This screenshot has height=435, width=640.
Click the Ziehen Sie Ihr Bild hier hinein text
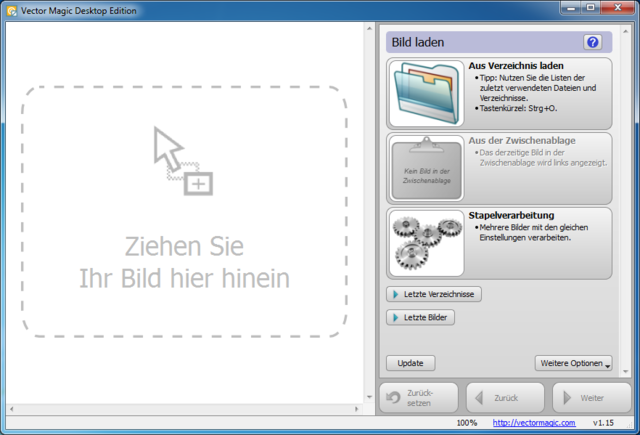pyautogui.click(x=184, y=262)
